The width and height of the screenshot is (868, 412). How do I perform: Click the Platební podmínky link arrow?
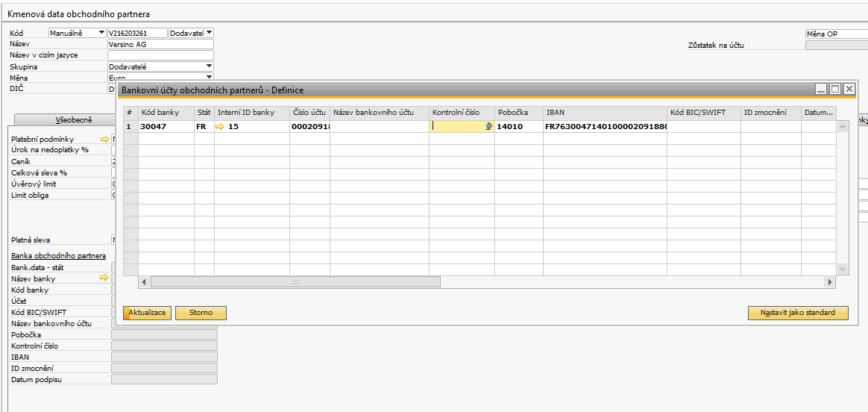click(105, 140)
